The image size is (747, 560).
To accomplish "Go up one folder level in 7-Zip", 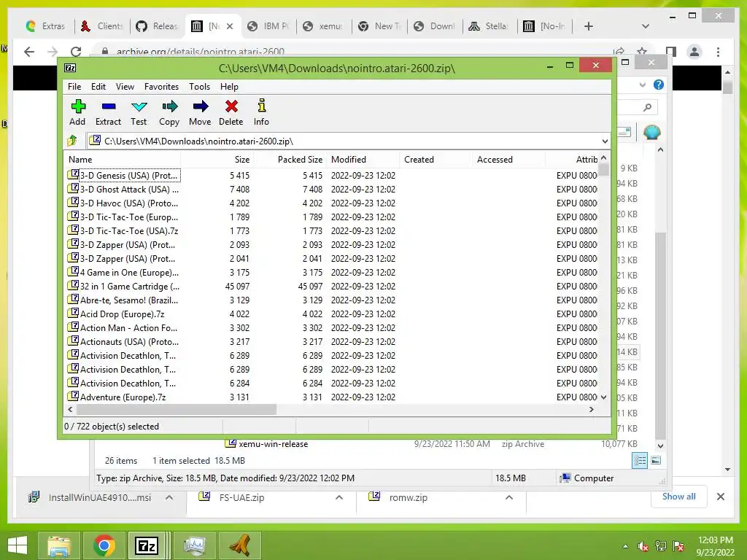I will (72, 141).
